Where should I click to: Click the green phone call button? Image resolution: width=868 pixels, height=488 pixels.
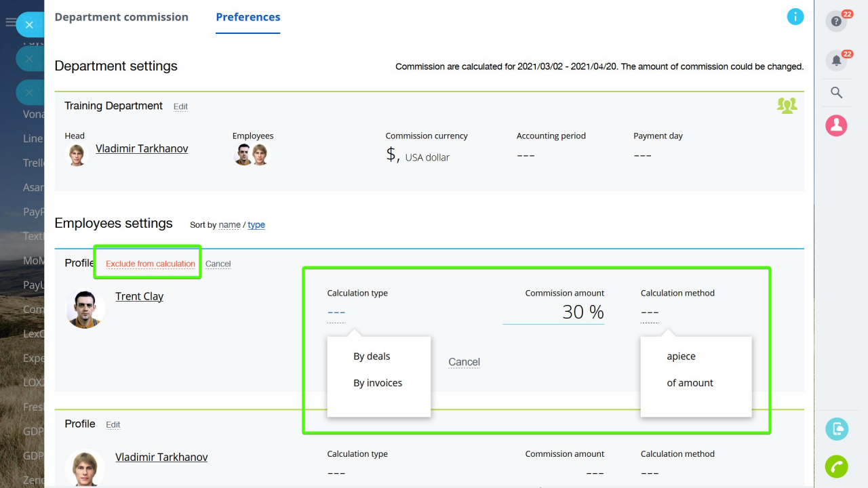[837, 467]
